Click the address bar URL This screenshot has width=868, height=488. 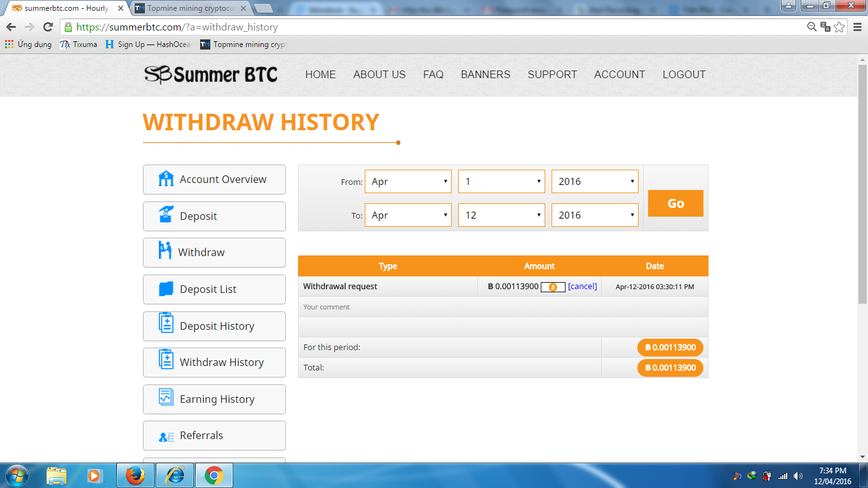click(177, 27)
